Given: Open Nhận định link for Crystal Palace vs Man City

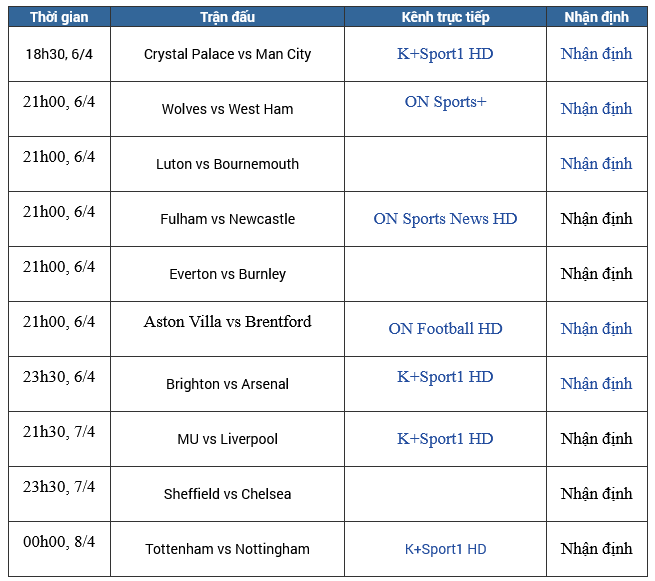Looking at the screenshot, I should tap(596, 54).
